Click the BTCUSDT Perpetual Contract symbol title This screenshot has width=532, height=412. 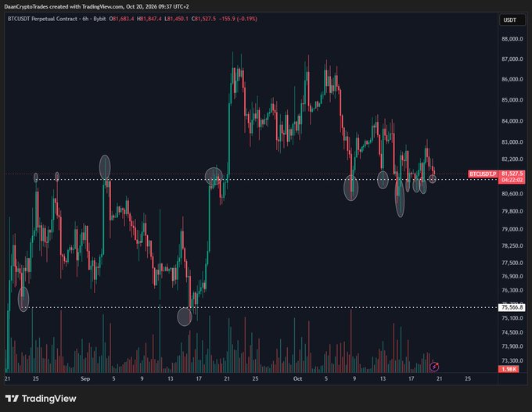[x=42, y=19]
